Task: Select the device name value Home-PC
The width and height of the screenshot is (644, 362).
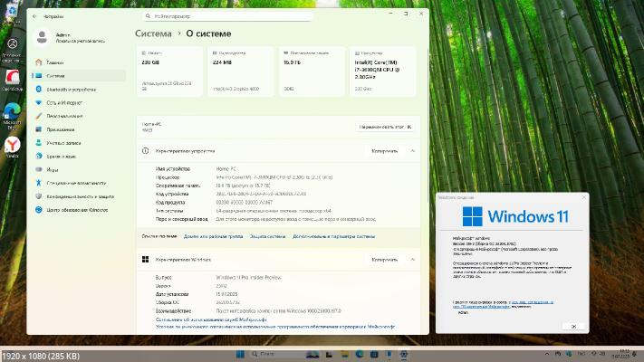Action: click(x=226, y=168)
